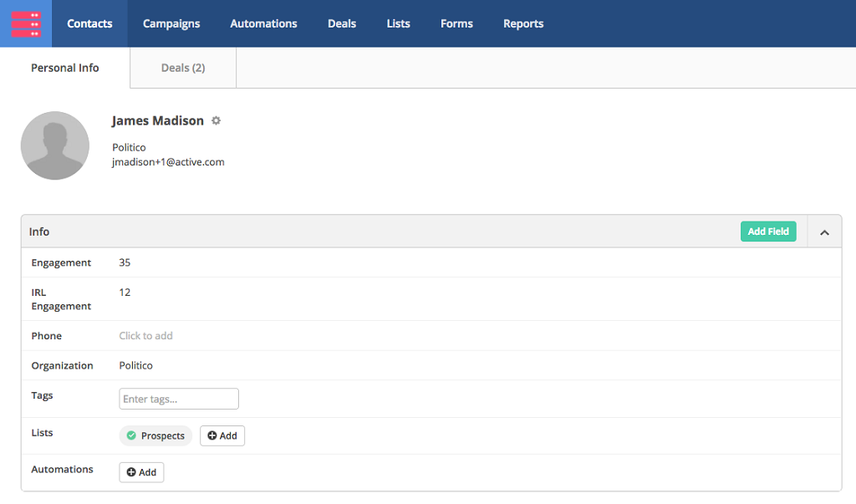Switch to the Deals (2) tab
856x504 pixels.
(183, 68)
